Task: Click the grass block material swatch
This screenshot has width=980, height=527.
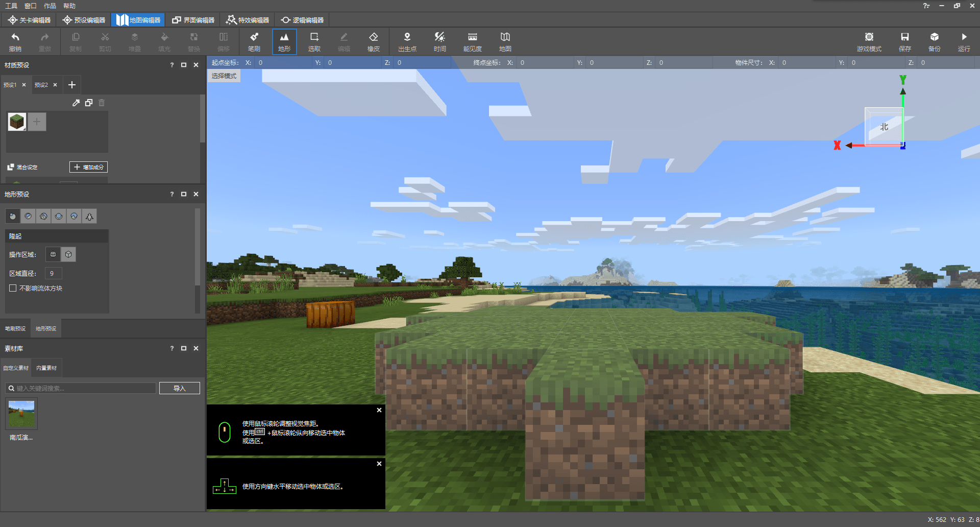Action: point(17,122)
